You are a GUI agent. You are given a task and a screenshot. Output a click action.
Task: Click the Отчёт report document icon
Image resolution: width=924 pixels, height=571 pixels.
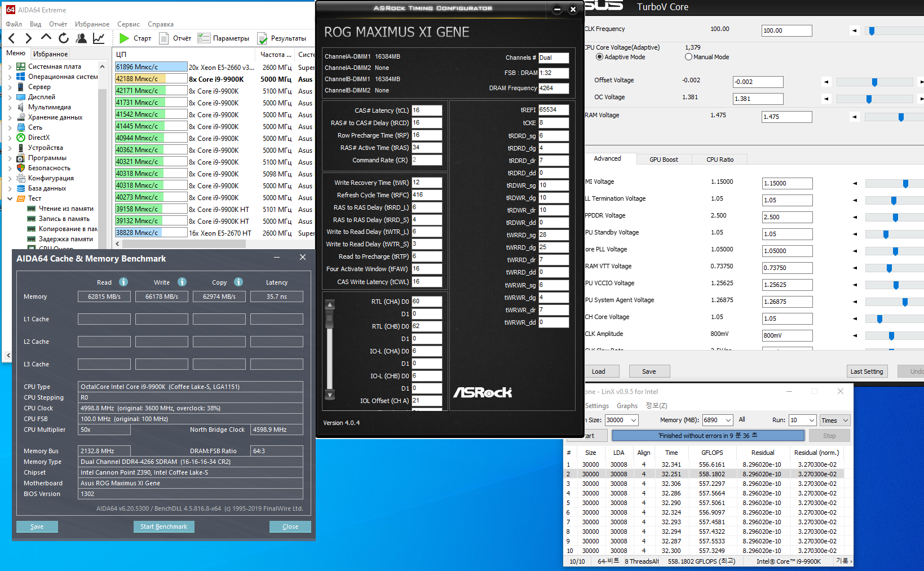164,38
